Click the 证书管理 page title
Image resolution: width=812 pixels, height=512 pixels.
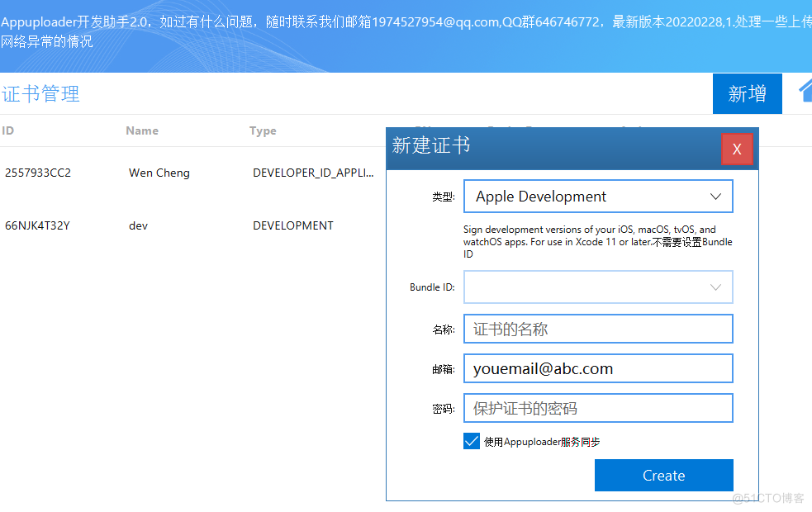(x=41, y=94)
